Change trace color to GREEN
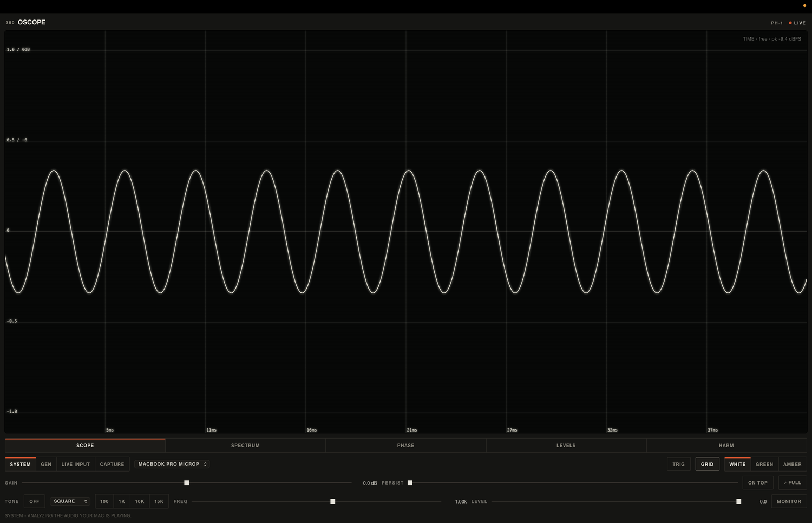 coord(764,464)
